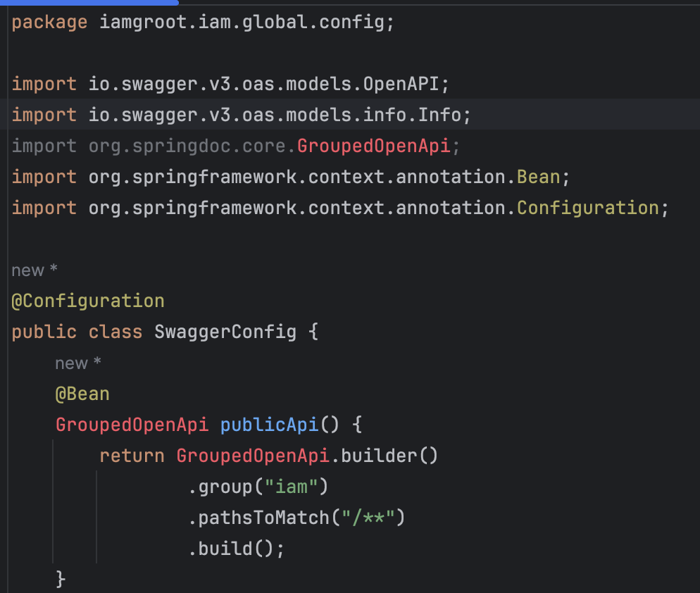Click the return keyword

tap(132, 456)
